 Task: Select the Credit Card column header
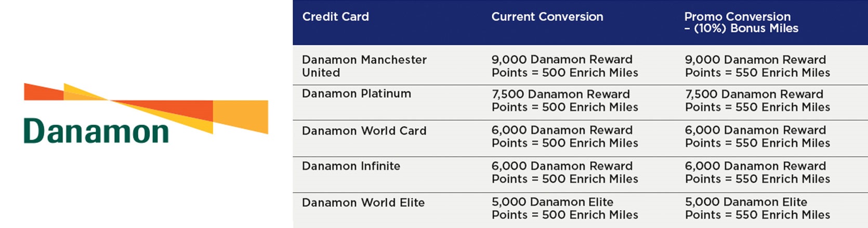[x=336, y=17]
